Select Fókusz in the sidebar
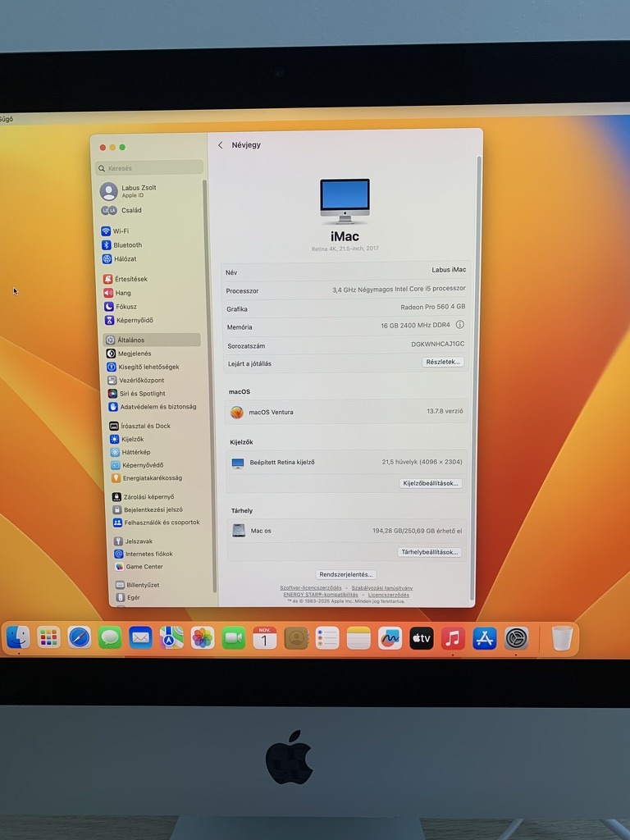630x840 pixels. 121,307
